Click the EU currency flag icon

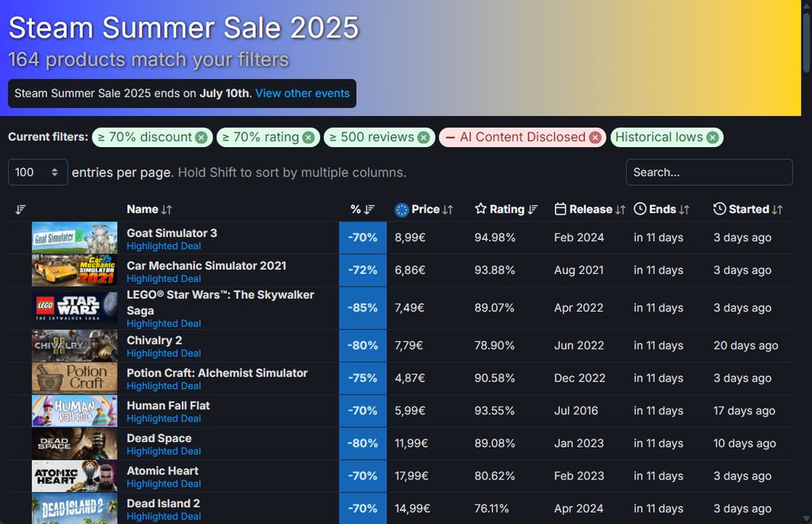point(402,210)
